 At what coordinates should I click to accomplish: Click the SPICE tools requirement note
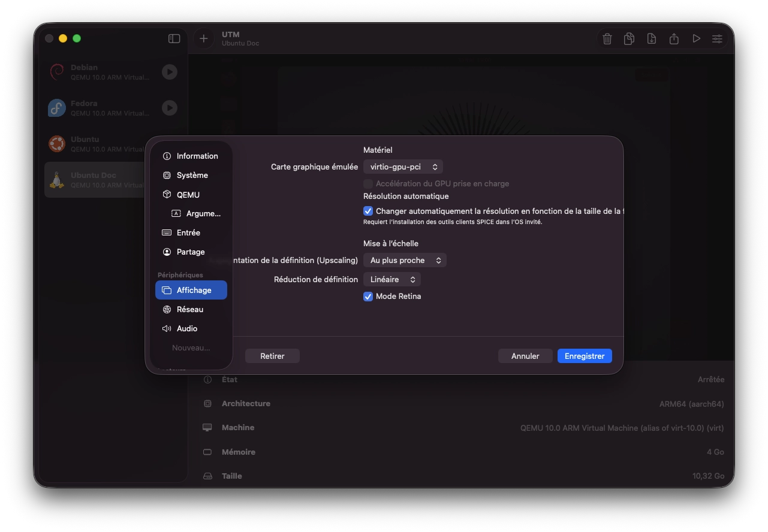[453, 222]
